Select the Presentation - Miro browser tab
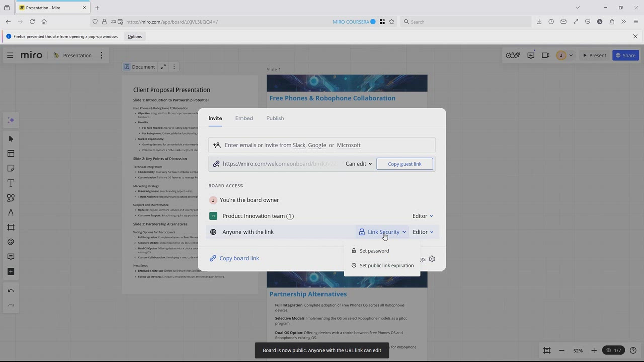The width and height of the screenshot is (644, 362). click(52, 8)
